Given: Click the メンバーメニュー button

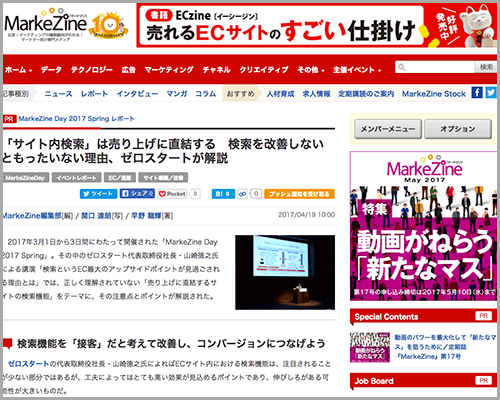Looking at the screenshot, I should (388, 129).
